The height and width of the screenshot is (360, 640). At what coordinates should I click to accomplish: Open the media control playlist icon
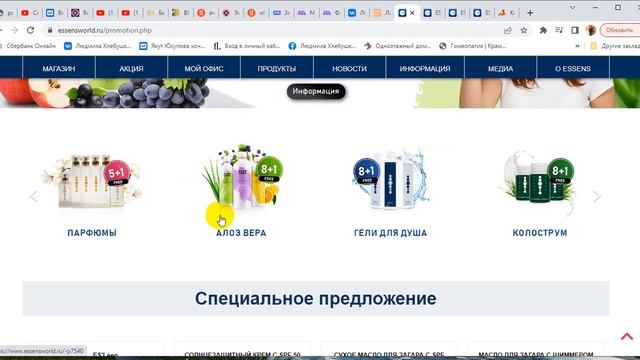click(559, 30)
